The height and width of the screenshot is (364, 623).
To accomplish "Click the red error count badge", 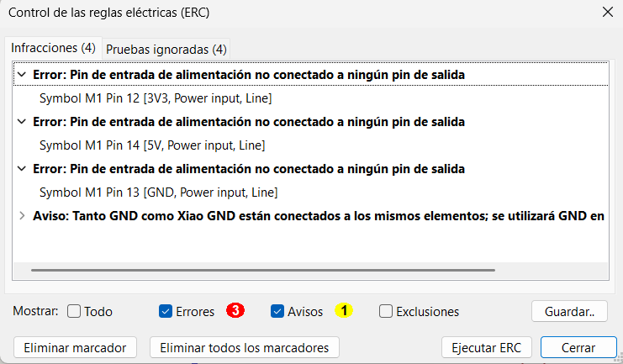I will [235, 311].
